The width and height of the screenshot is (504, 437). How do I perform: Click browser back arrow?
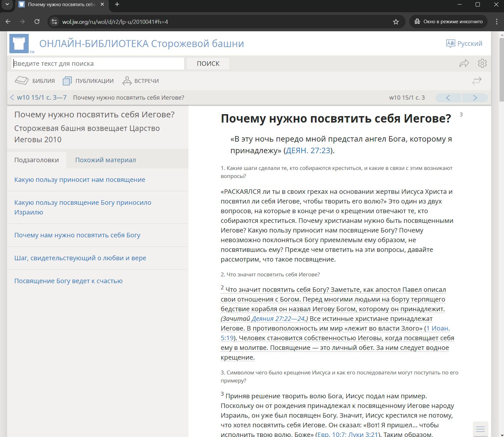point(8,22)
